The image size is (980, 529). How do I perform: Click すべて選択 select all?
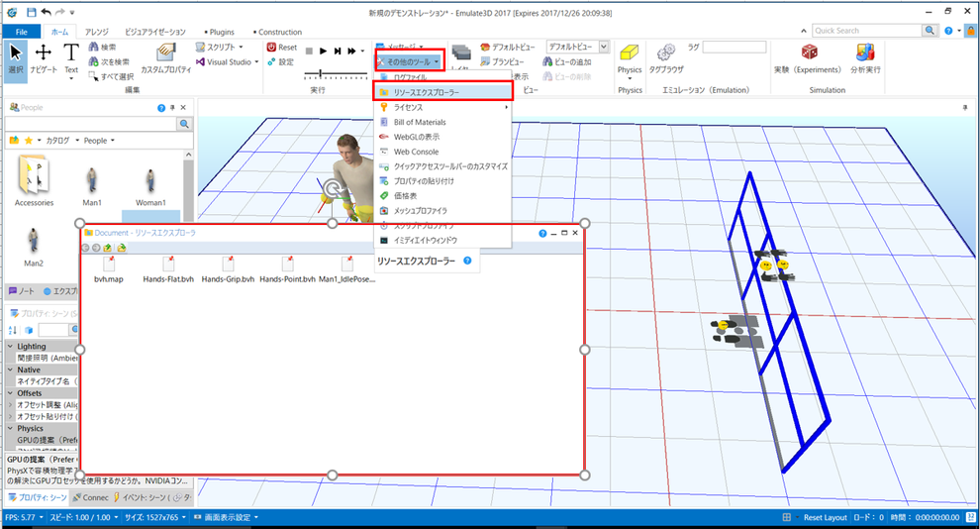[111, 76]
